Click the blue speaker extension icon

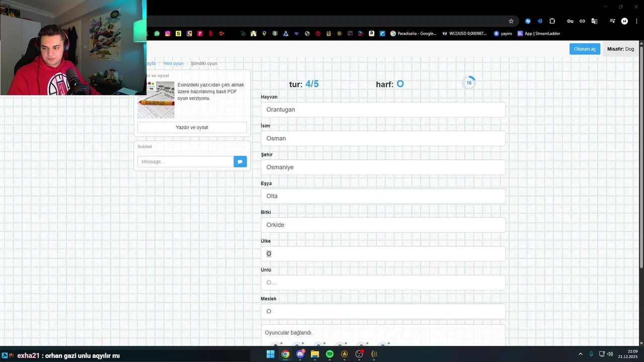[540, 21]
